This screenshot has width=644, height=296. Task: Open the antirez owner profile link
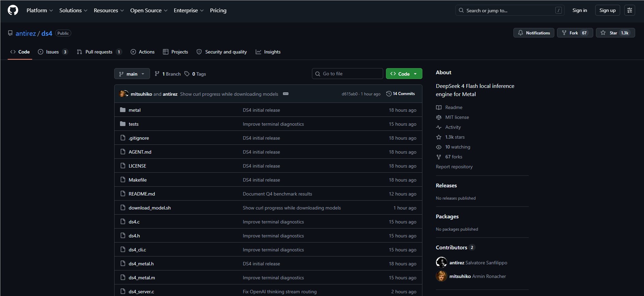coord(26,33)
